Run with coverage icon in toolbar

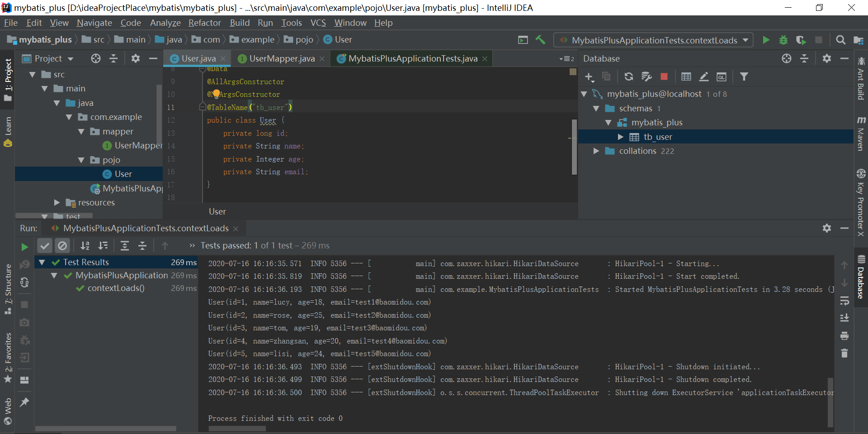[x=801, y=40]
